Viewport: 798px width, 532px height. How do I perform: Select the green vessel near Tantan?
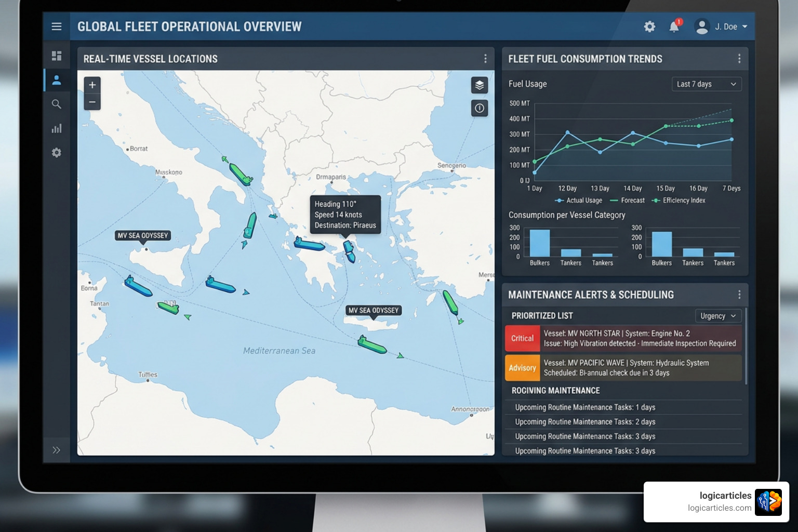tap(168, 307)
